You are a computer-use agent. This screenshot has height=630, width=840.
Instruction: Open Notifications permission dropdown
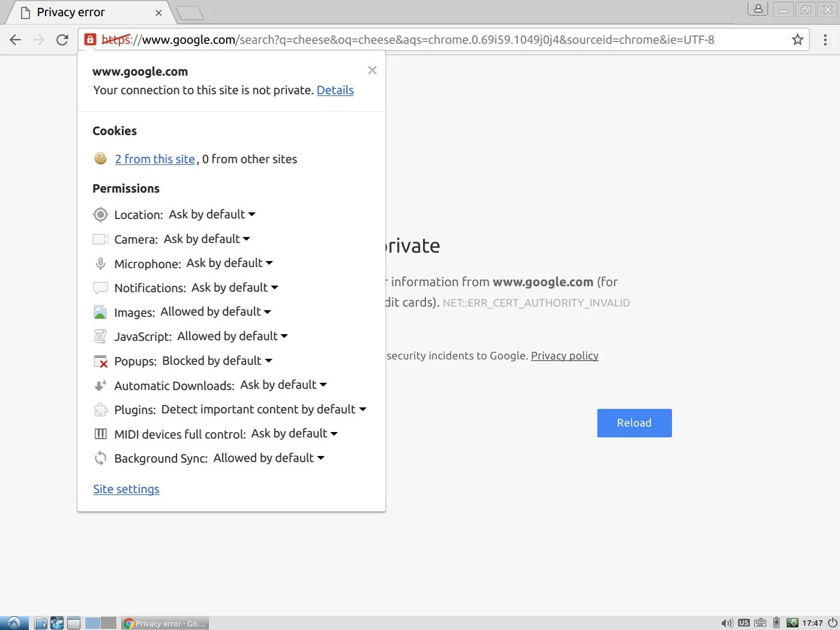235,287
